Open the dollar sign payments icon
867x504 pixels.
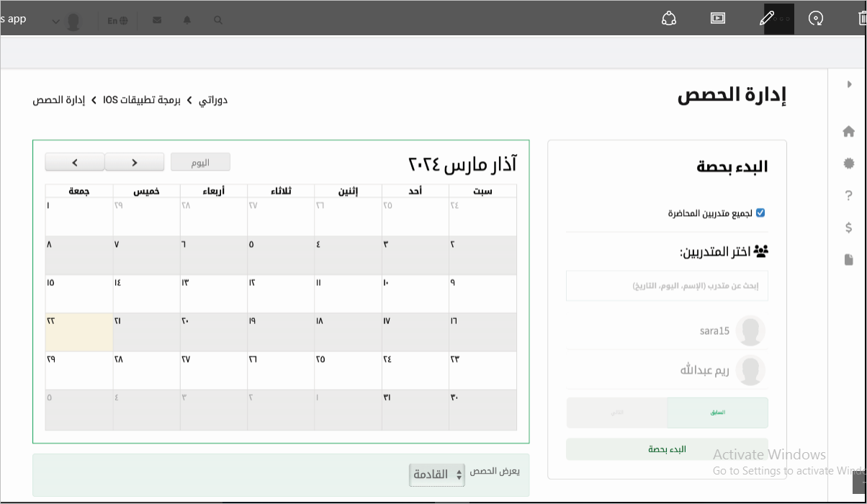tap(848, 228)
